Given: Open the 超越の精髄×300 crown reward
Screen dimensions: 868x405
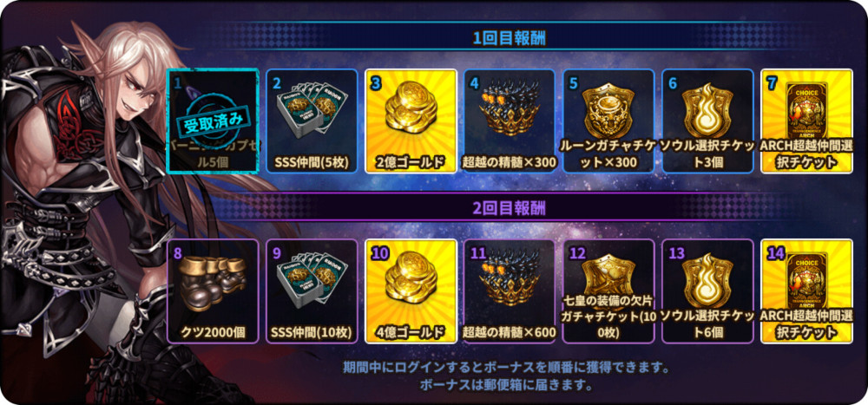Looking at the screenshot, I should coord(510,121).
